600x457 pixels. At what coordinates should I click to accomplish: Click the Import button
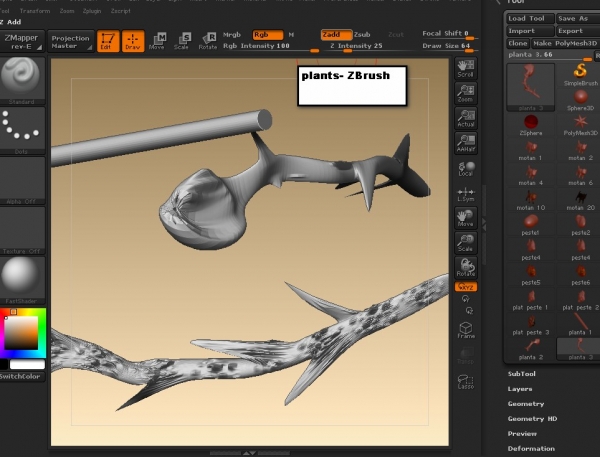(x=530, y=31)
